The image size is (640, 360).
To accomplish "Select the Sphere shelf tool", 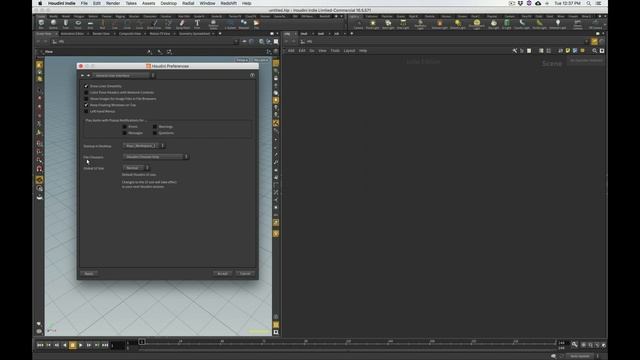I will point(53,24).
